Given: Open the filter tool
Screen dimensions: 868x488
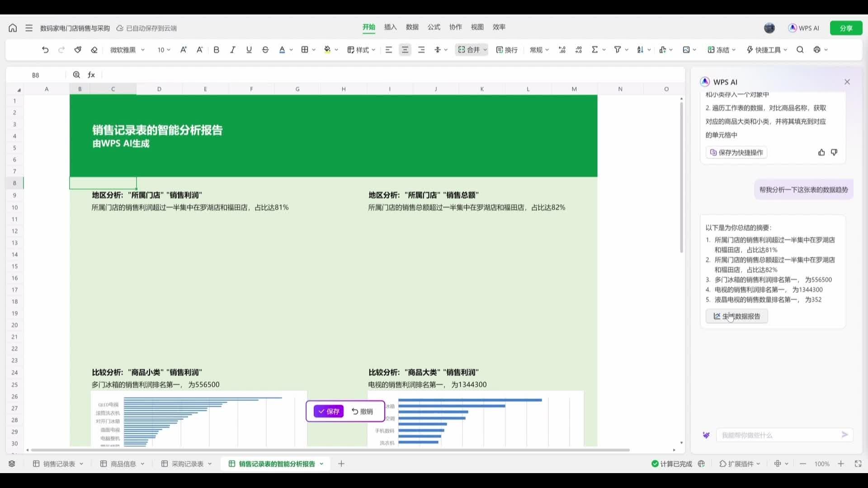Looking at the screenshot, I should pos(618,50).
